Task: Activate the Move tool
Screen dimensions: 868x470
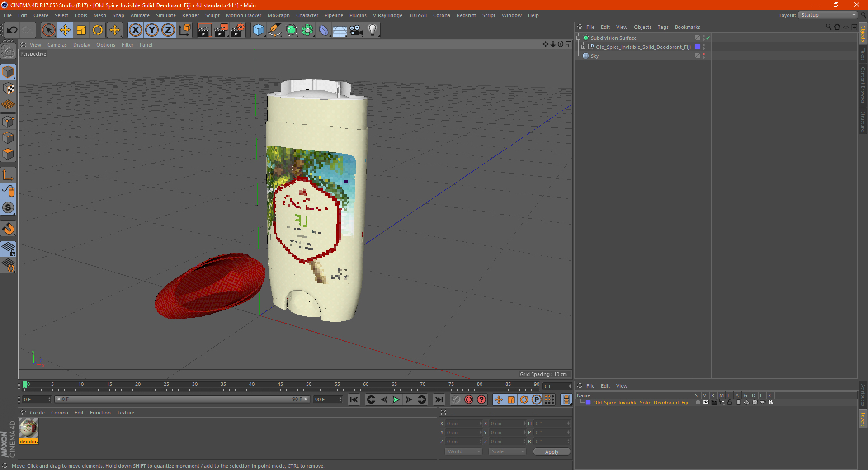Action: click(x=65, y=30)
